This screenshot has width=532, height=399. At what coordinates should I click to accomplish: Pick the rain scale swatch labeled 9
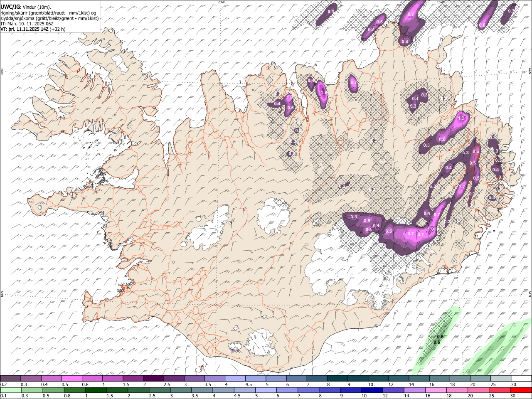click(350, 390)
